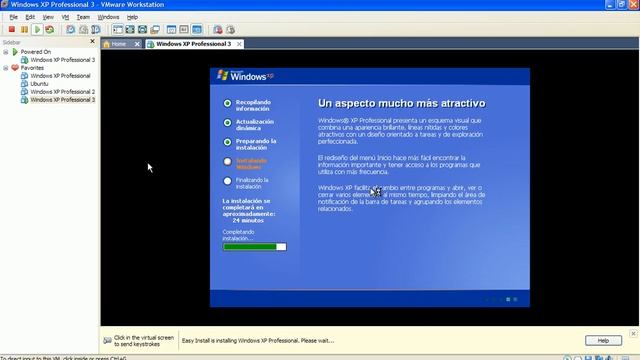This screenshot has width=640, height=360.
Task: Select Windows XP Professional 2 in Favorites
Action: 62,91
